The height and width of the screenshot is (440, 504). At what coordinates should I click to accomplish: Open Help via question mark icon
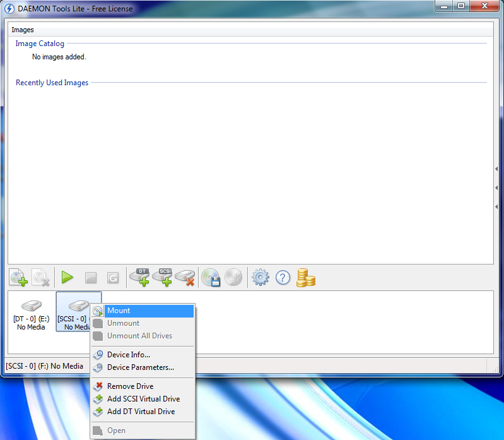[x=283, y=278]
